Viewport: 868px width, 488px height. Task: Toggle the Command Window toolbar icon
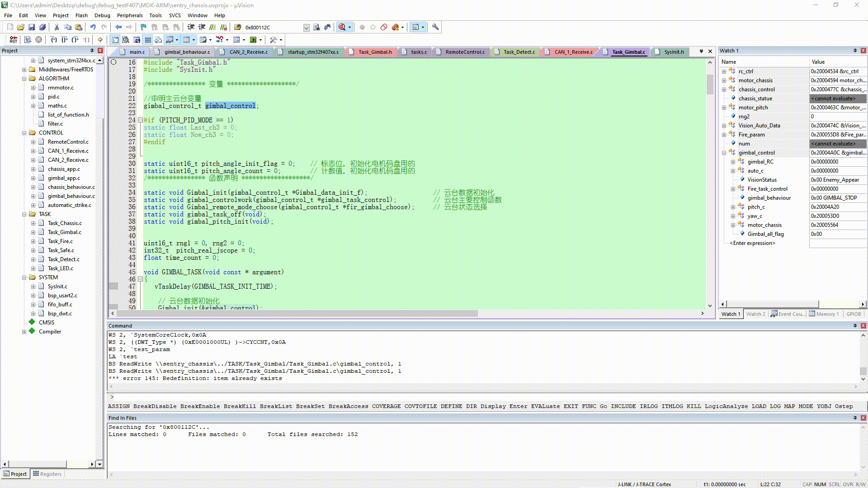115,40
